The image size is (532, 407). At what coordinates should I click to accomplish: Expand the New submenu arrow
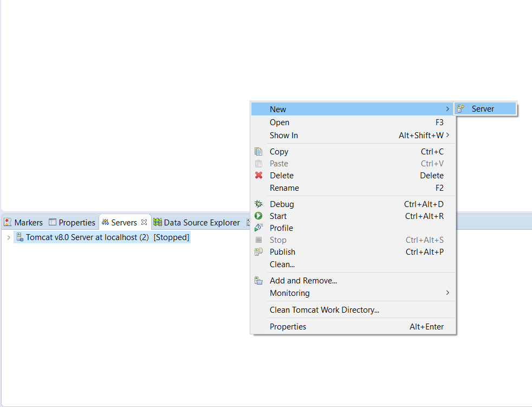coord(447,109)
